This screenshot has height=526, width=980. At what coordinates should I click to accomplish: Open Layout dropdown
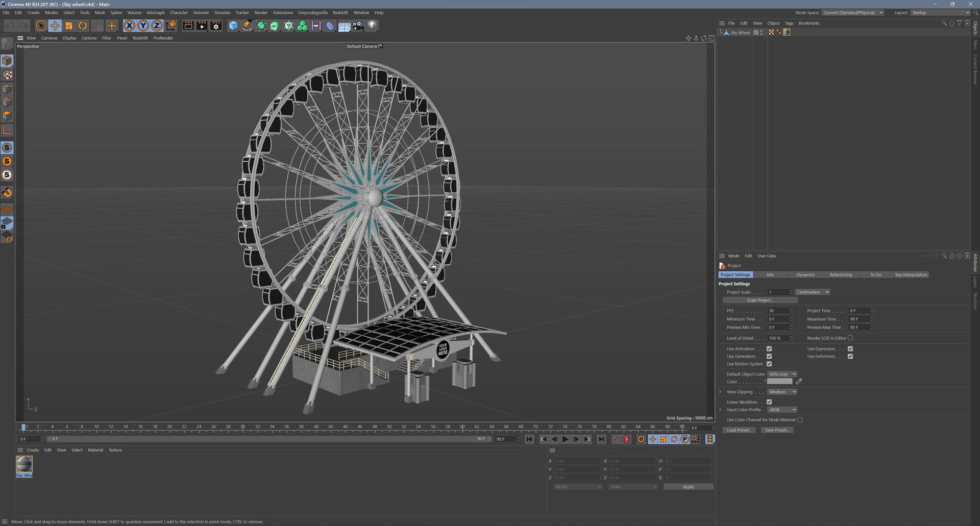click(x=940, y=13)
